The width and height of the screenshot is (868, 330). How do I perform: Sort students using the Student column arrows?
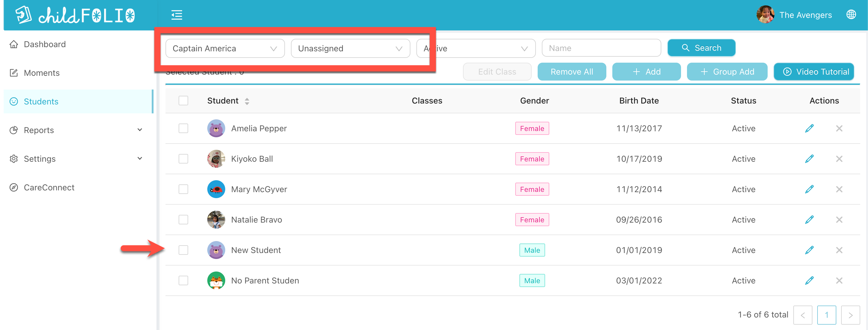[247, 100]
